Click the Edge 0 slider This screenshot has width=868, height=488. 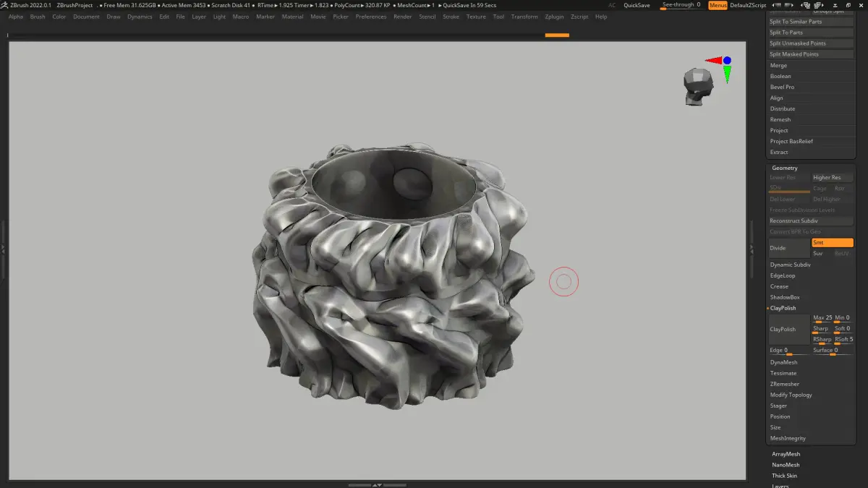pyautogui.click(x=788, y=351)
